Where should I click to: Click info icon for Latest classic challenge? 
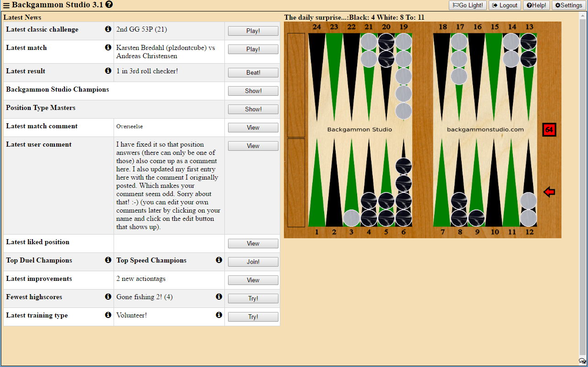(108, 29)
